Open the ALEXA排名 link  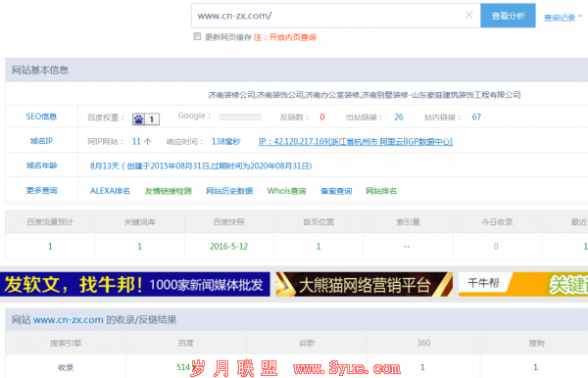[110, 191]
